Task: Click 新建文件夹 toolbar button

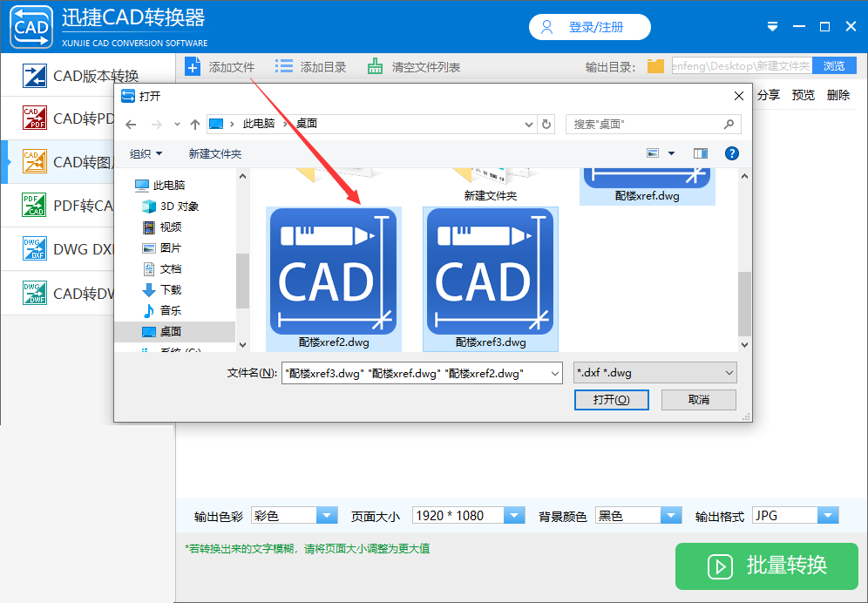Action: coord(214,154)
